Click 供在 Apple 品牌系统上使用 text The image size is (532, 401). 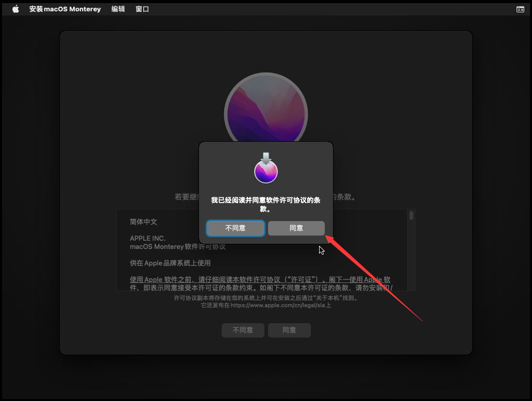click(170, 263)
